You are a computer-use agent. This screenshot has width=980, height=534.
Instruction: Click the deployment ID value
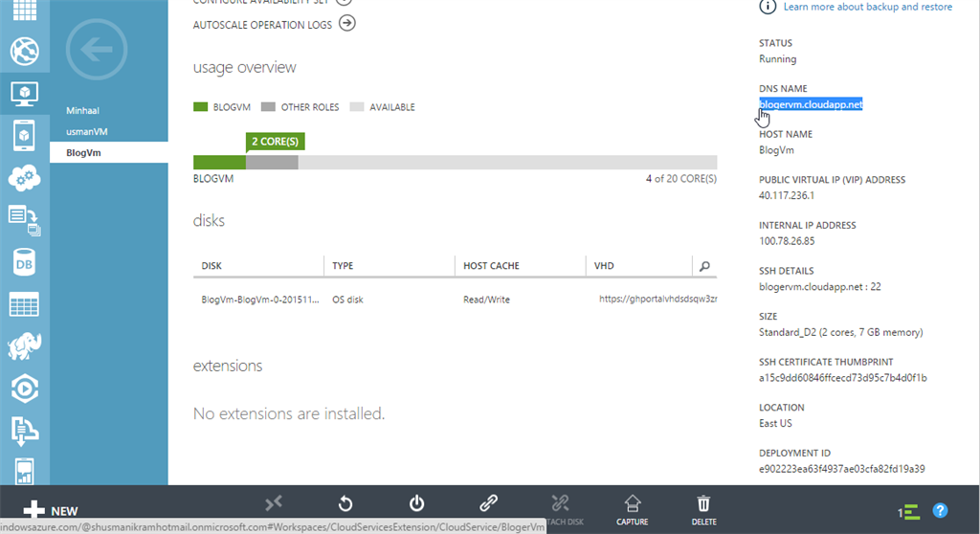842,469
